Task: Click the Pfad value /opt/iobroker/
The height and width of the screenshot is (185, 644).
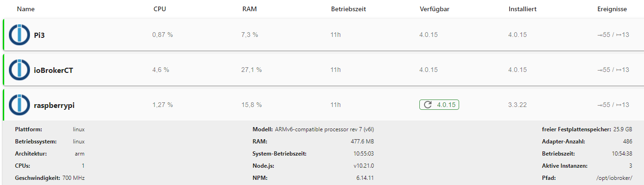Action: (x=614, y=178)
